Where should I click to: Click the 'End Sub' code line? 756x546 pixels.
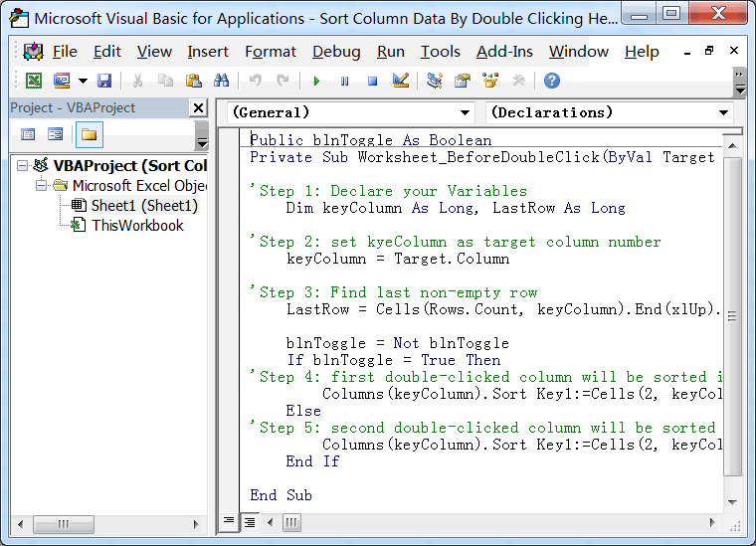pyautogui.click(x=282, y=495)
